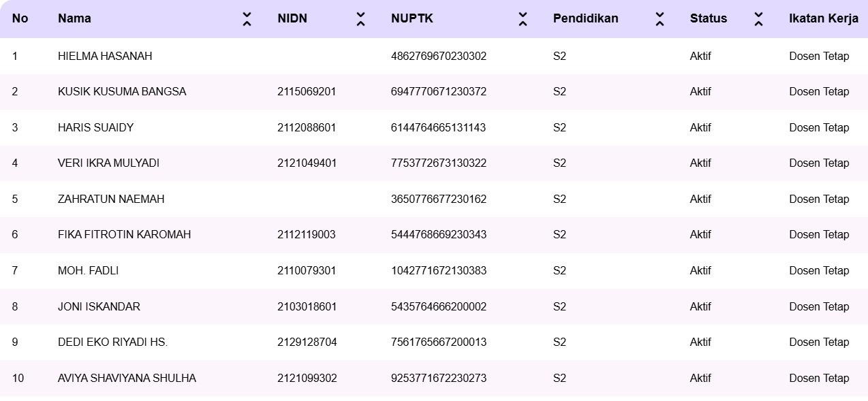
Task: Click the sort icon beside Nama
Action: [246, 18]
